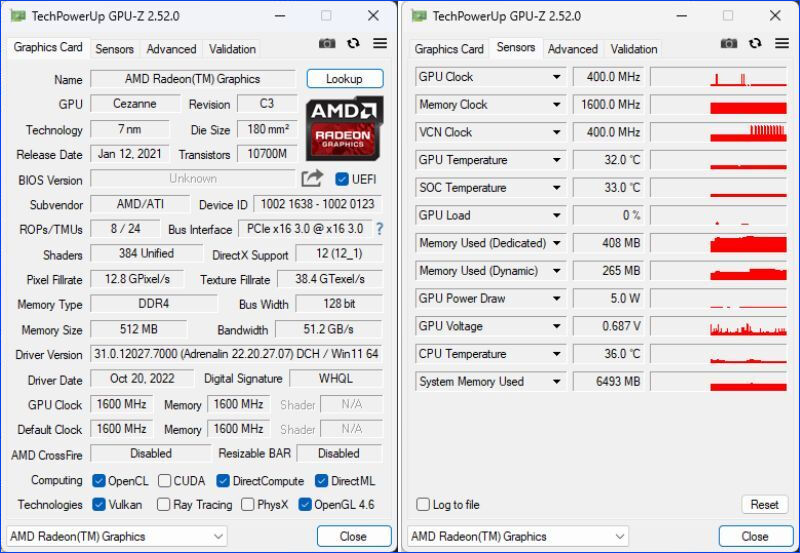Open the GPU Clock sensor dropdown

(557, 77)
